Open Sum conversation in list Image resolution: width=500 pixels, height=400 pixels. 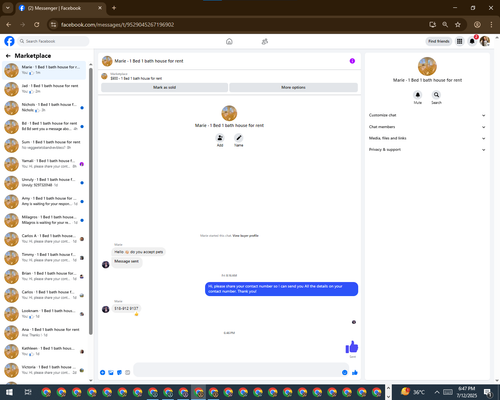click(x=44, y=145)
